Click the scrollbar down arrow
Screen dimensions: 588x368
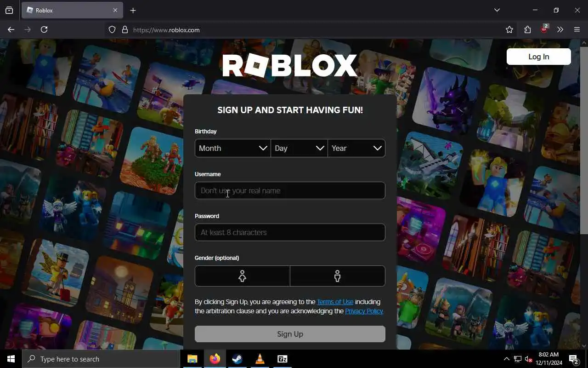584,346
